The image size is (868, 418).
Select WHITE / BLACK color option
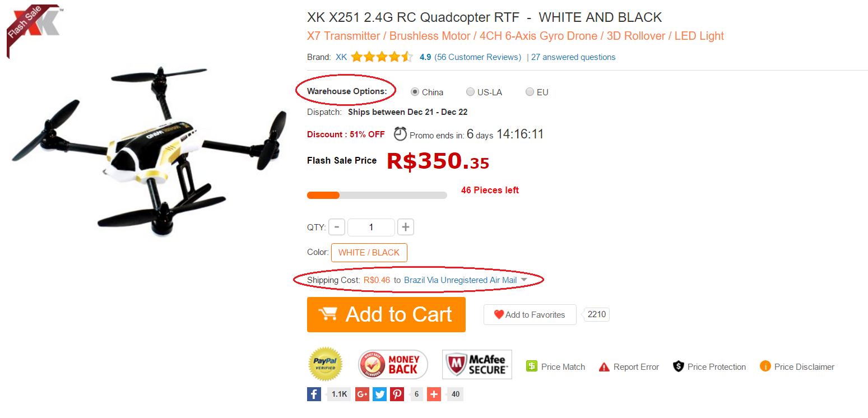pos(369,253)
